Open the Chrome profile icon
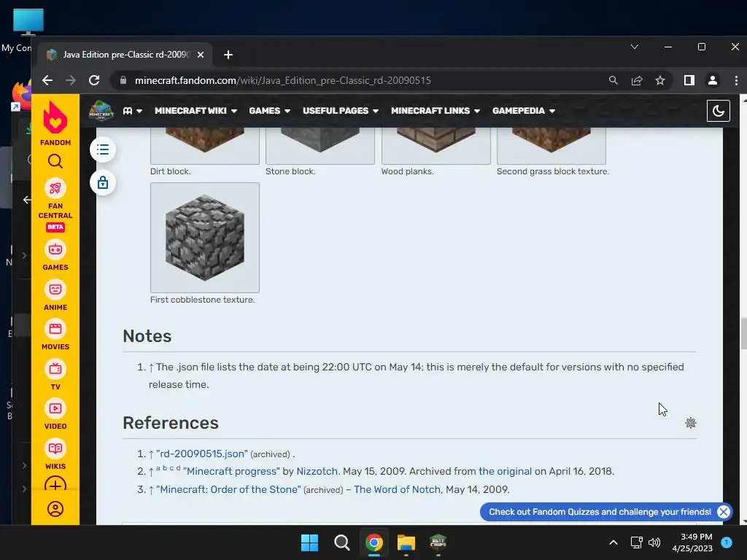The height and width of the screenshot is (560, 747). point(713,80)
